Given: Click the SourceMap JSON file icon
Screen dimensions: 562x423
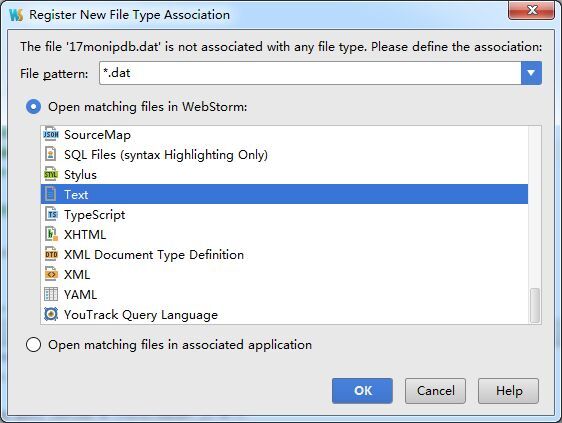Looking at the screenshot, I should pyautogui.click(x=51, y=134).
